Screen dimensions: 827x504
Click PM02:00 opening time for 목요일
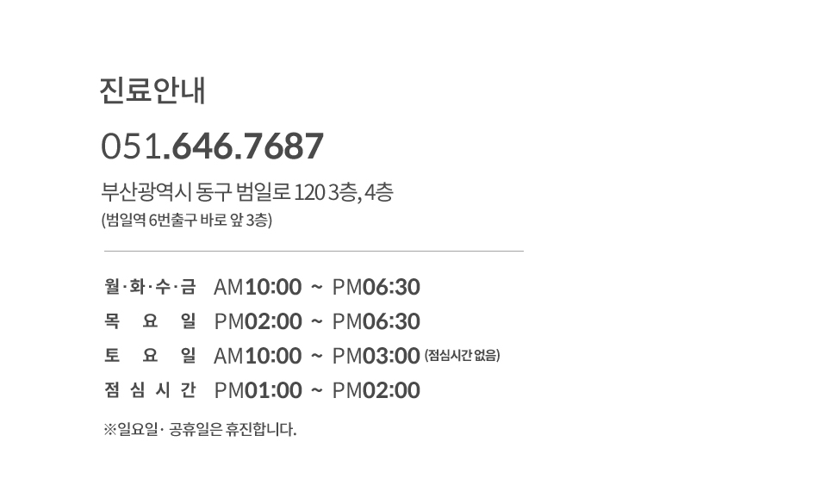258,321
